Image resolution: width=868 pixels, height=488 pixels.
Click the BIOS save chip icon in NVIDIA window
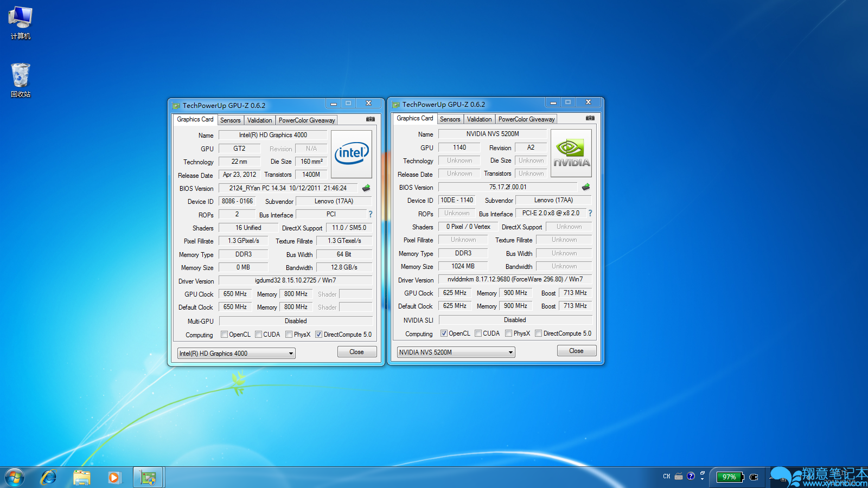point(586,187)
